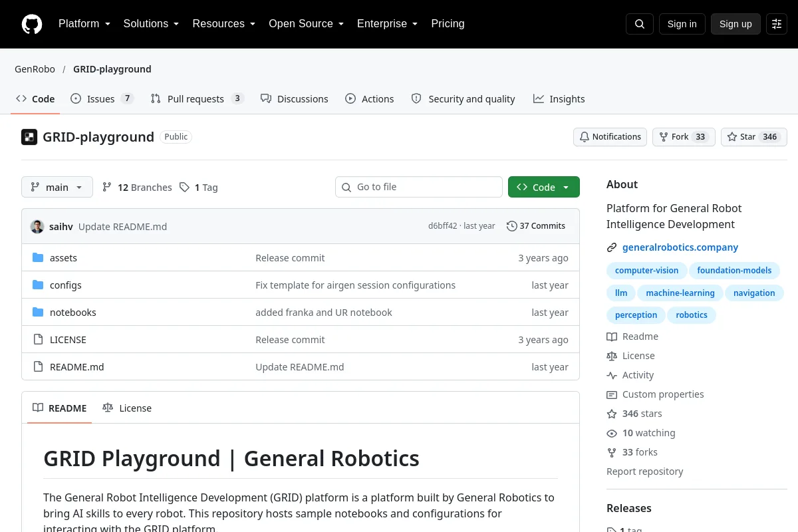Click saihv's avatar picture
798x532 pixels.
pos(37,226)
